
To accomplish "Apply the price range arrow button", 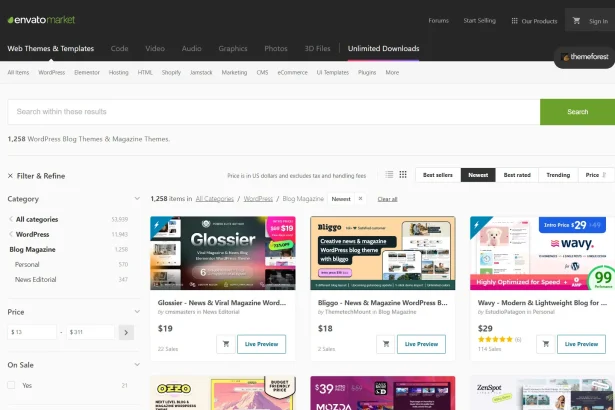I will (x=126, y=332).
